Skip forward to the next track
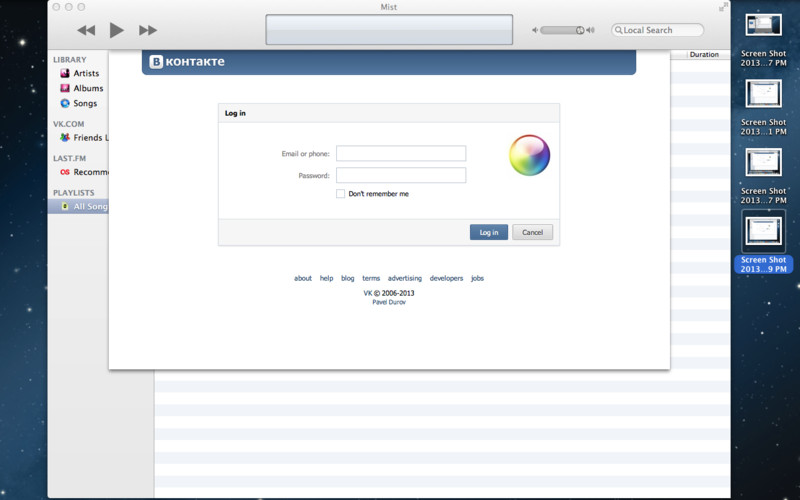 [147, 30]
